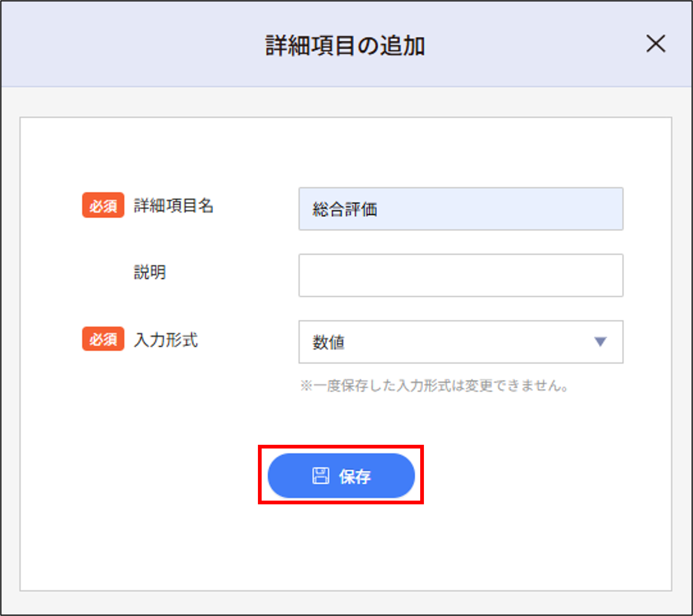Click the 数値 value in the dropdown

[x=329, y=343]
